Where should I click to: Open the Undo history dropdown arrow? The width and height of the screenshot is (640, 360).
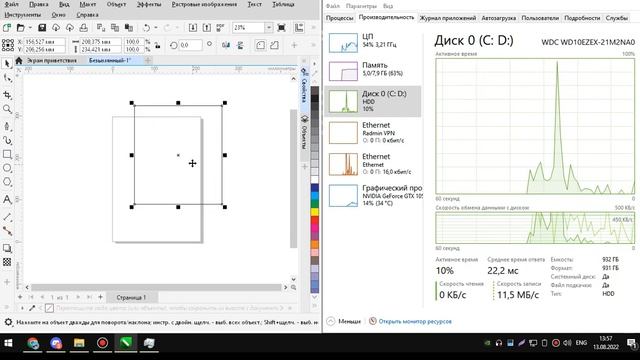tap(156, 28)
